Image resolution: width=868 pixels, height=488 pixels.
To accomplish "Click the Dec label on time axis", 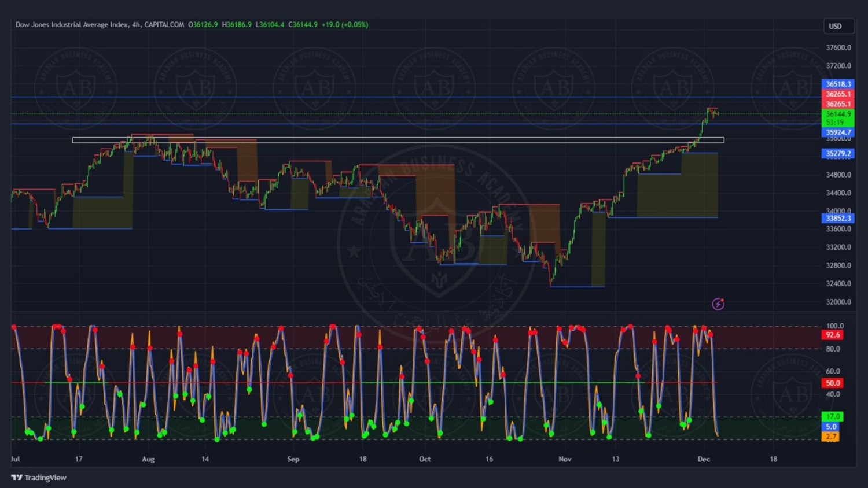I will click(x=704, y=459).
